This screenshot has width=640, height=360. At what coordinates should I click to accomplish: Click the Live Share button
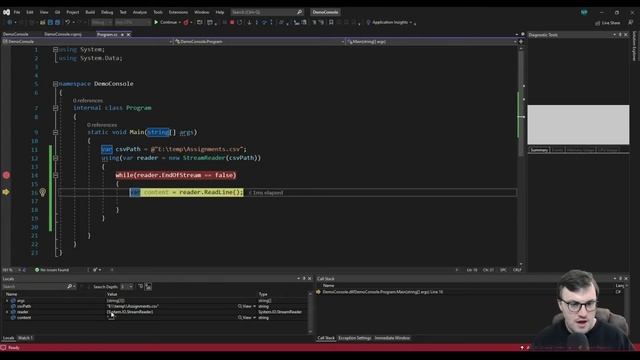[x=608, y=23]
